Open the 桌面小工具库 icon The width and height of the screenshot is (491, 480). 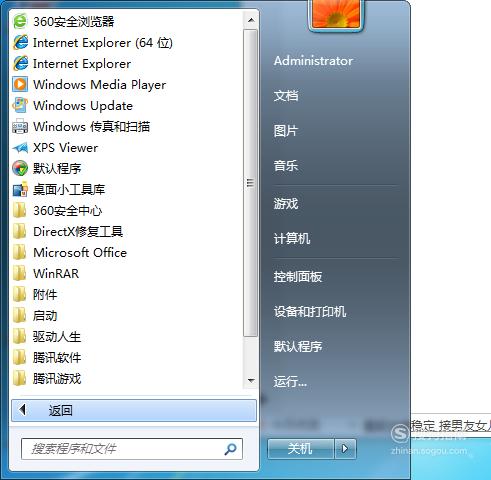[20, 189]
